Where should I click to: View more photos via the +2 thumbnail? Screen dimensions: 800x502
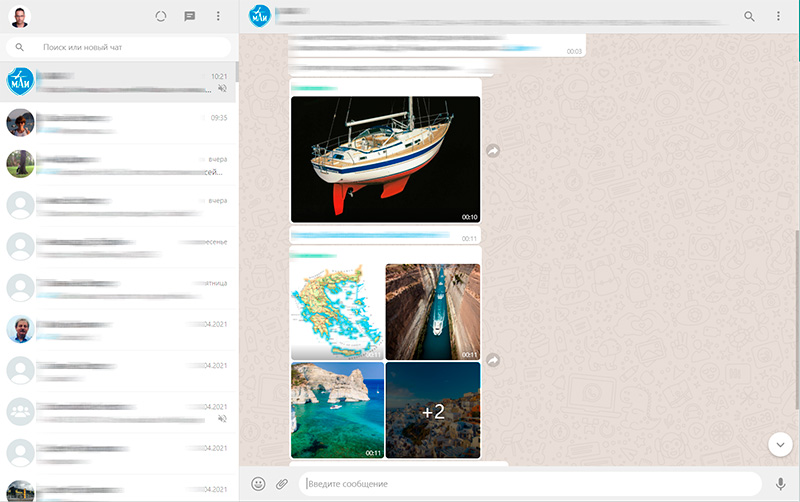[432, 410]
